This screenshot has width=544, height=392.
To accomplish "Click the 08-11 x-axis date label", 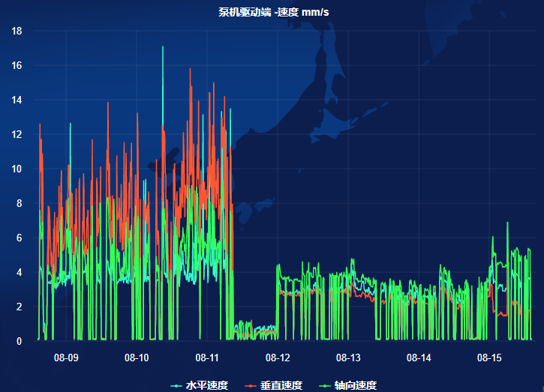I will 207,358.
